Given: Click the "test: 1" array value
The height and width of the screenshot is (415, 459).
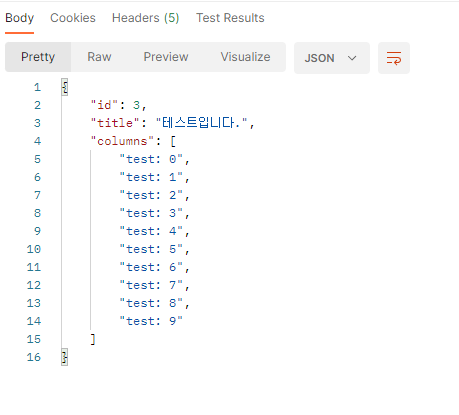Looking at the screenshot, I should coord(151,177).
